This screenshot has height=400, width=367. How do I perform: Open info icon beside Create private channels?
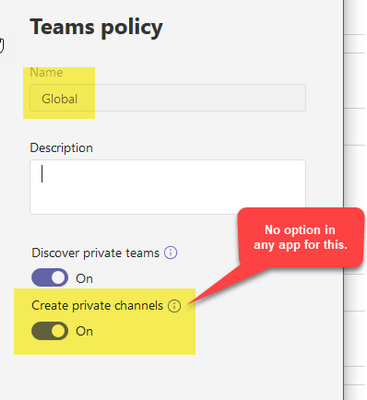174,305
